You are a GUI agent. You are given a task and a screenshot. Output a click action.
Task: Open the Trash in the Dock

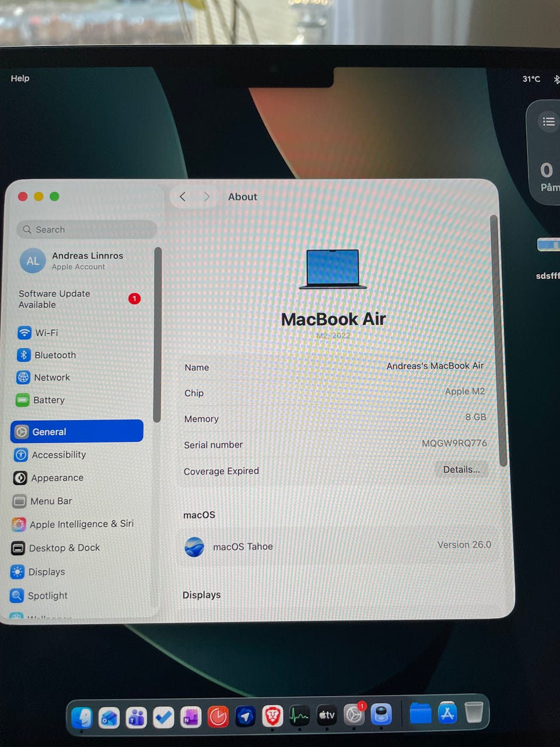click(474, 712)
